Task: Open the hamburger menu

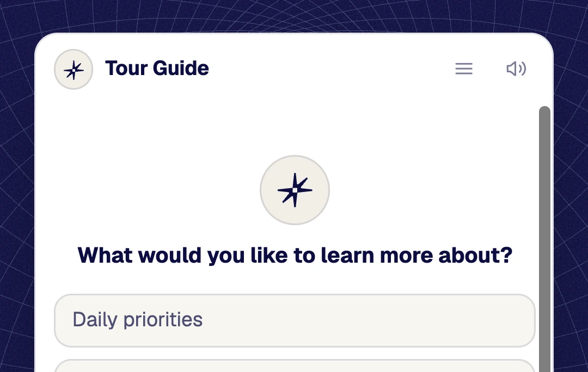Action: [463, 69]
